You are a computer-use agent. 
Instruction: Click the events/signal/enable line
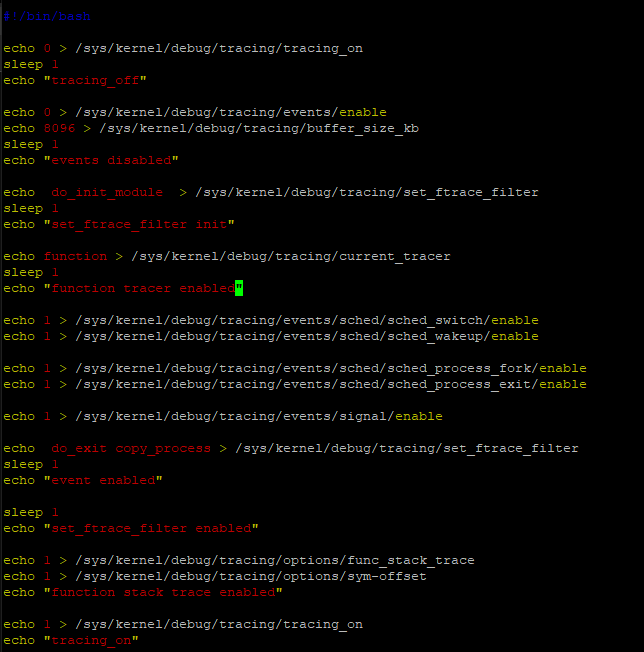[223, 417]
